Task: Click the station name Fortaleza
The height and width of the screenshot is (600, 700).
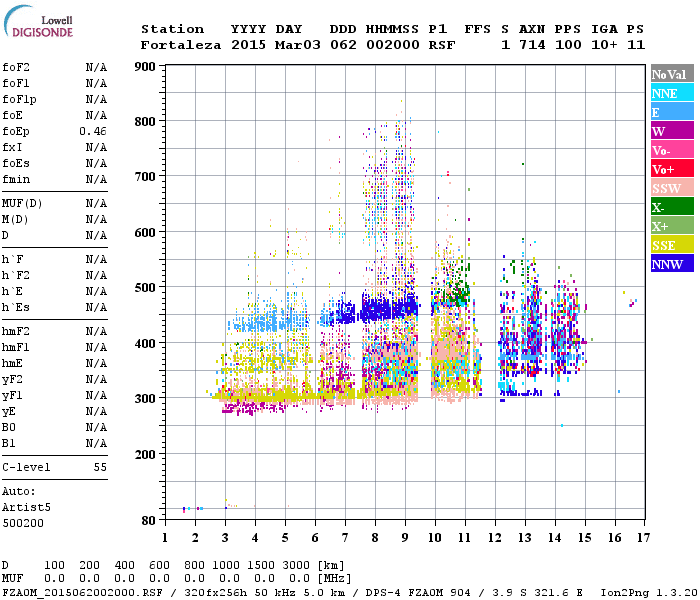Action: [181, 45]
